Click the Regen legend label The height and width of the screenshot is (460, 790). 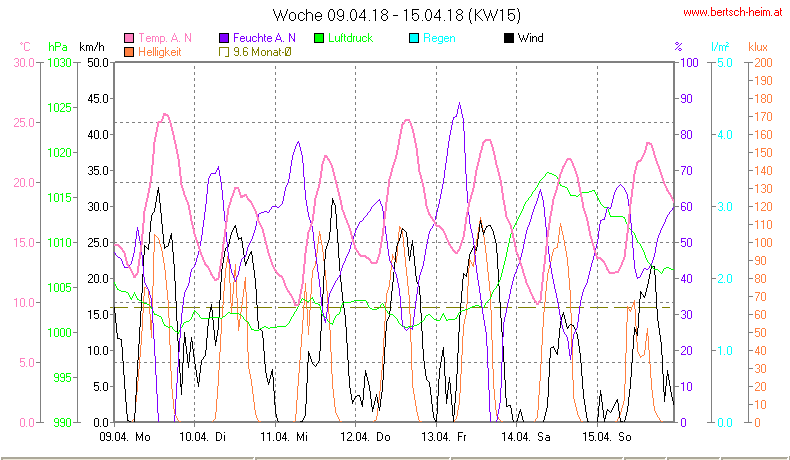439,38
